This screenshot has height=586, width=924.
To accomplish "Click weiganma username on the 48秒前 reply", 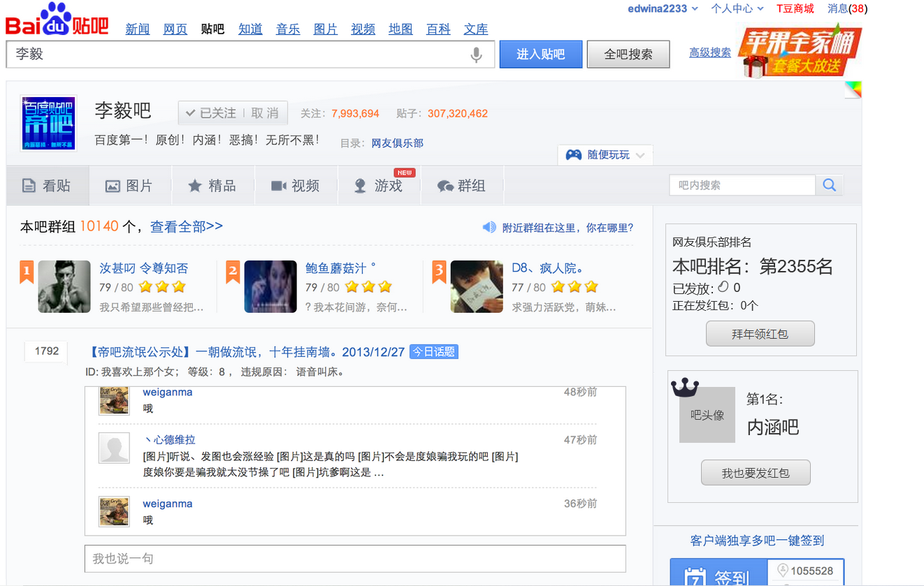I will click(168, 393).
